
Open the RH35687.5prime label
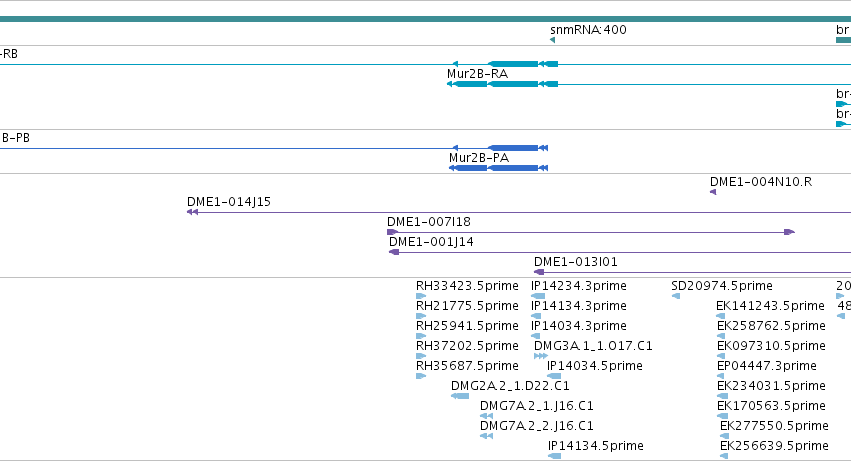(x=467, y=365)
